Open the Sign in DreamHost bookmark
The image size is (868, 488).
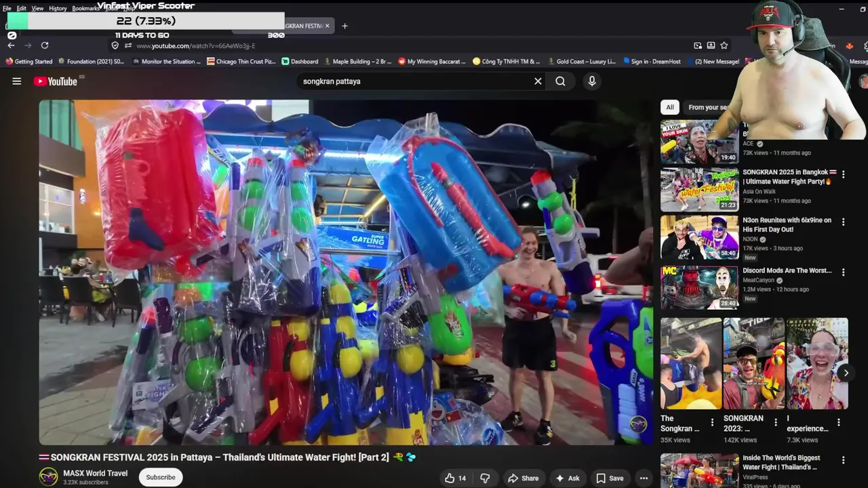tap(652, 62)
